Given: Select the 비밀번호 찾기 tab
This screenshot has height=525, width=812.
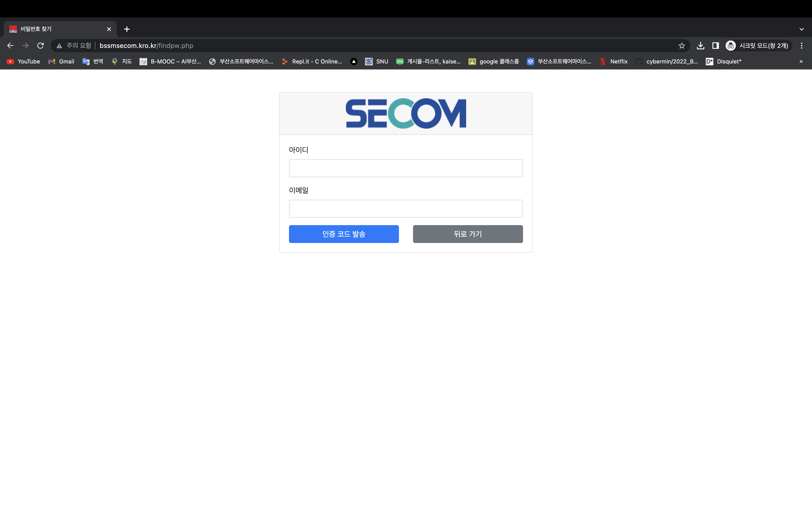Looking at the screenshot, I should pos(60,29).
